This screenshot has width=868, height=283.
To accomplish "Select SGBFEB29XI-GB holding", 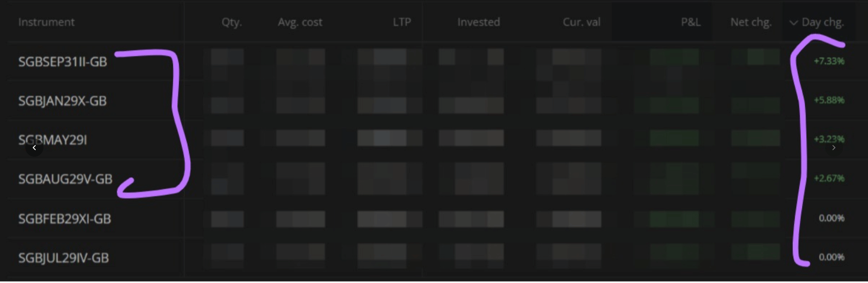I will pyautogui.click(x=65, y=219).
